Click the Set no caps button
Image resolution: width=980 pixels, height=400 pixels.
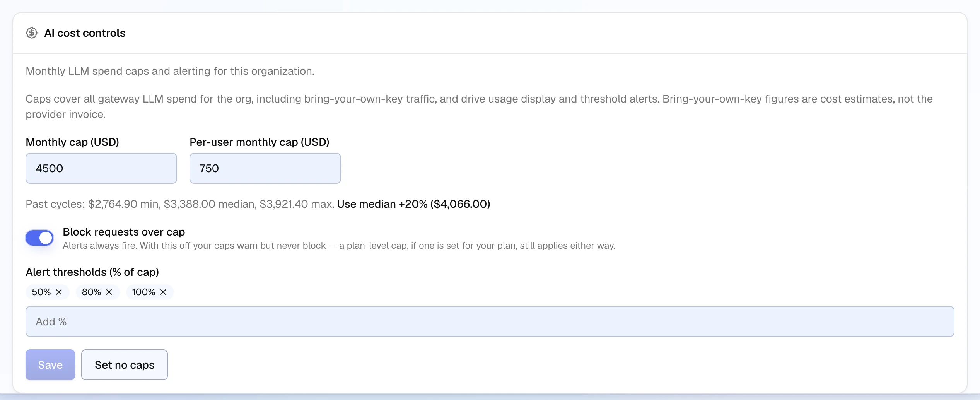pos(125,365)
